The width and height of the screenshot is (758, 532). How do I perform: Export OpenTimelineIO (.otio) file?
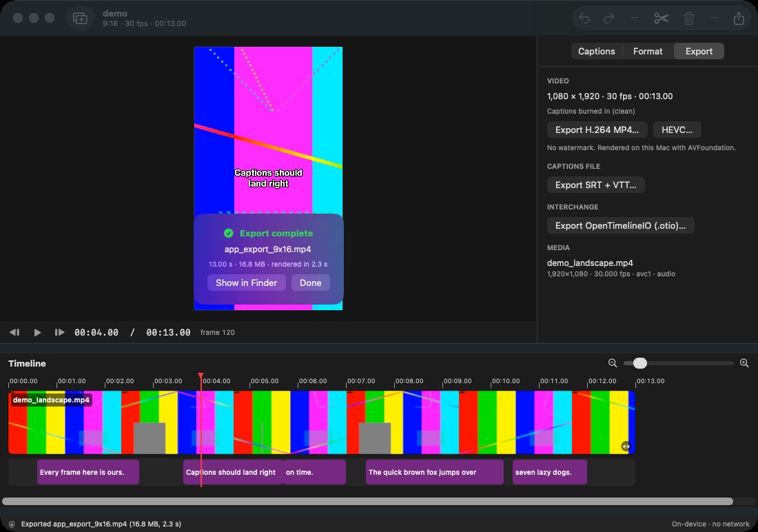click(x=620, y=225)
